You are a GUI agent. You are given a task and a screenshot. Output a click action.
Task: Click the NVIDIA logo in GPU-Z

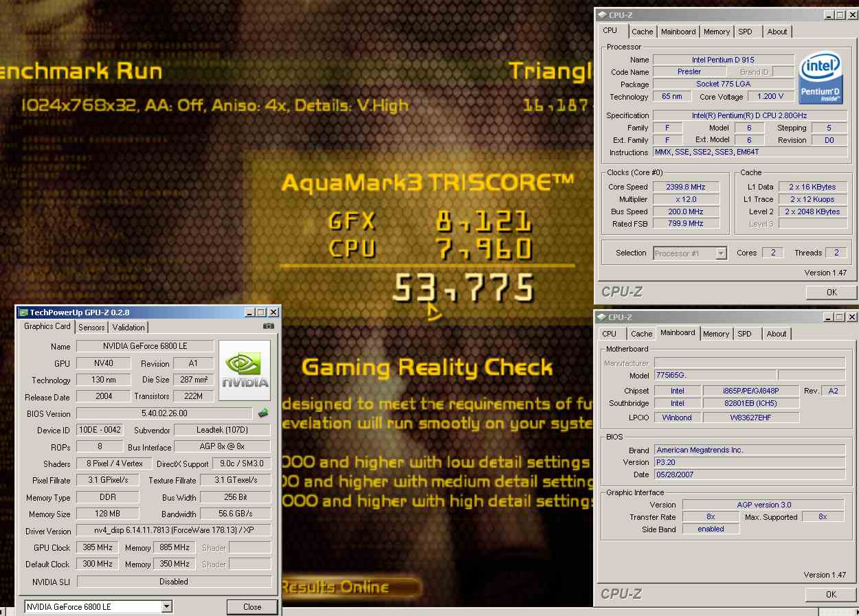245,371
